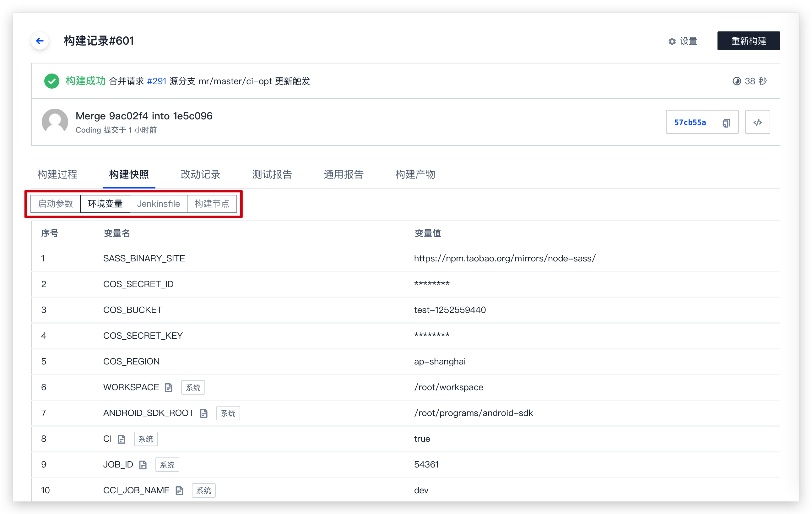Click the SASS_BINARY_SITE variable name
The width and height of the screenshot is (812, 514).
click(144, 258)
